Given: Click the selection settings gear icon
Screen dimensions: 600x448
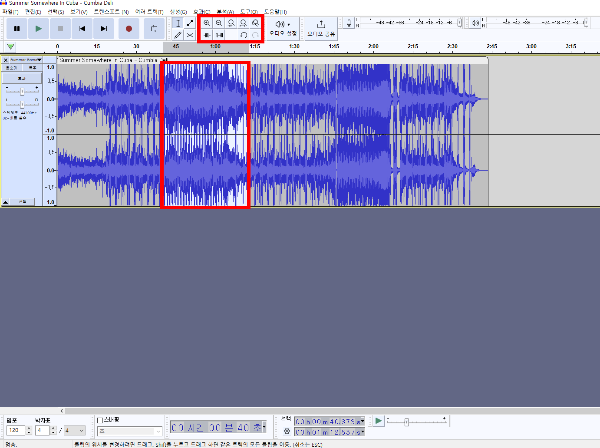Looking at the screenshot, I should point(287,431).
